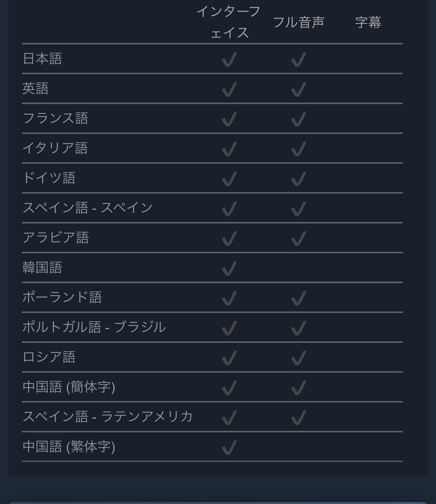Click the フル音声 checkmark for 英語
Viewport: 436px width, 504px height.
tap(298, 89)
